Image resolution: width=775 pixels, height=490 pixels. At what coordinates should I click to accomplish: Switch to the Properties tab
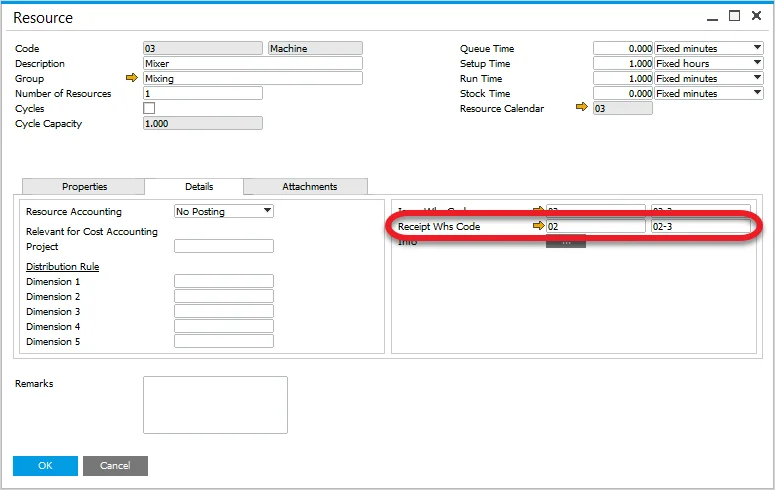[84, 186]
